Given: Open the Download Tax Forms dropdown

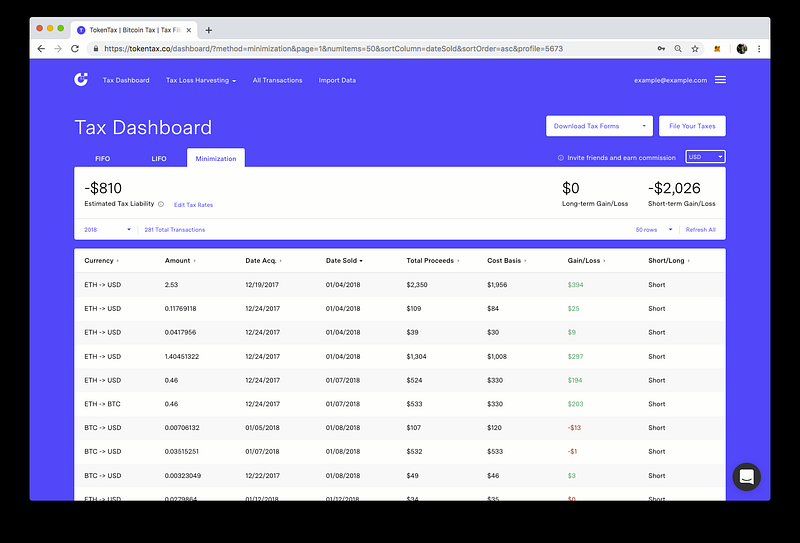Looking at the screenshot, I should pos(599,126).
